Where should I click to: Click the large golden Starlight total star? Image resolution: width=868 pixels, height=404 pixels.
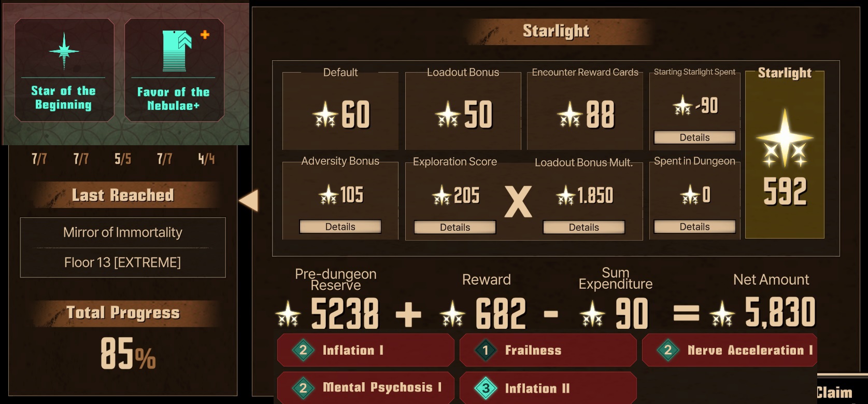pos(785,138)
